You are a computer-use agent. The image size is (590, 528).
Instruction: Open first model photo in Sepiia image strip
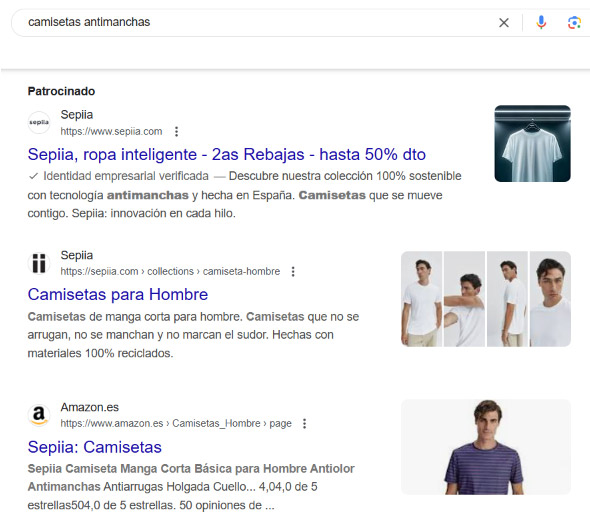tap(421, 299)
